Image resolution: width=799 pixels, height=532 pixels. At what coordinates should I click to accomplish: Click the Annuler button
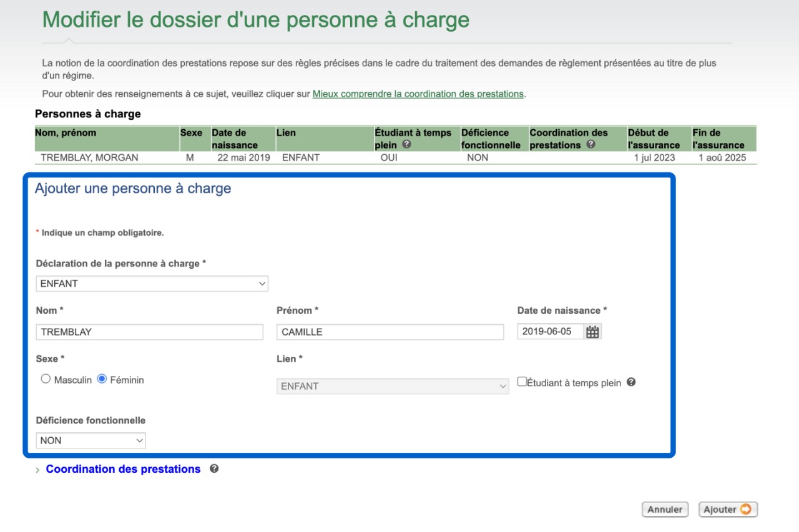click(x=664, y=510)
